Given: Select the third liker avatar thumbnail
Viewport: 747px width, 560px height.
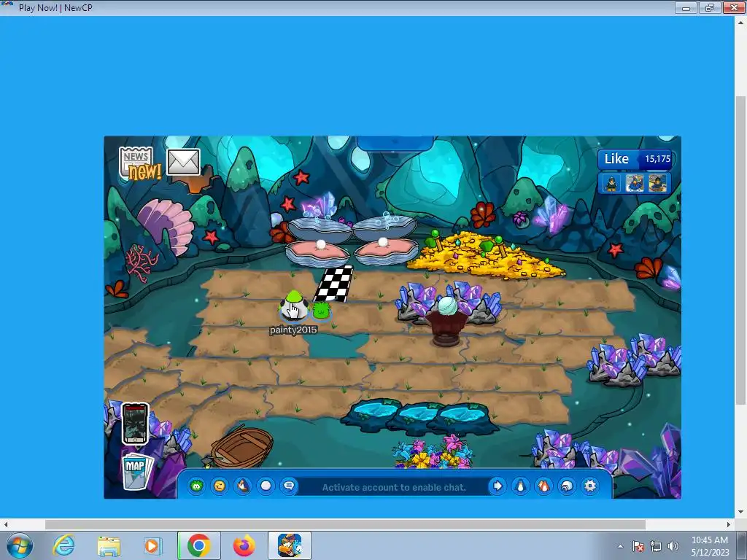Looking at the screenshot, I should pyautogui.click(x=657, y=183).
